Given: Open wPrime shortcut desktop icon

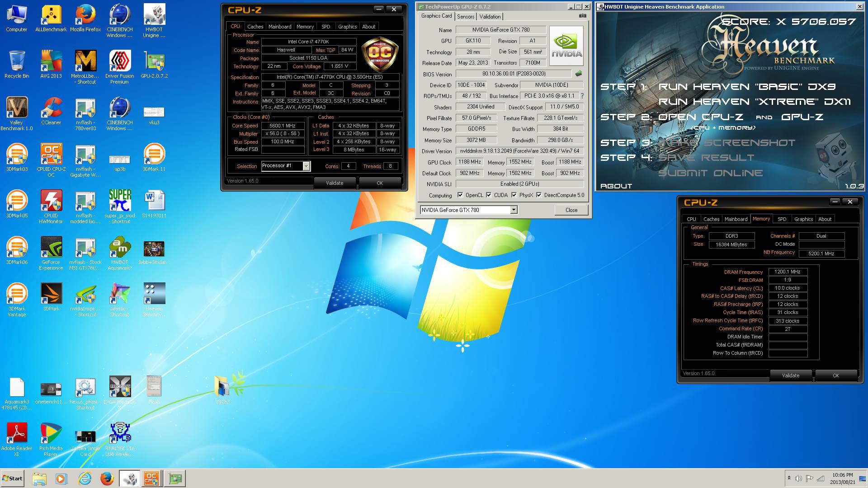Looking at the screenshot, I should [x=120, y=300].
